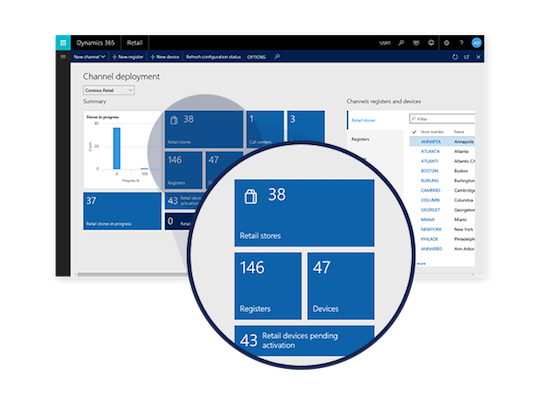Toggle the hamburger navigation pane icon
Image resolution: width=539 pixels, height=404 pixels.
tap(63, 57)
